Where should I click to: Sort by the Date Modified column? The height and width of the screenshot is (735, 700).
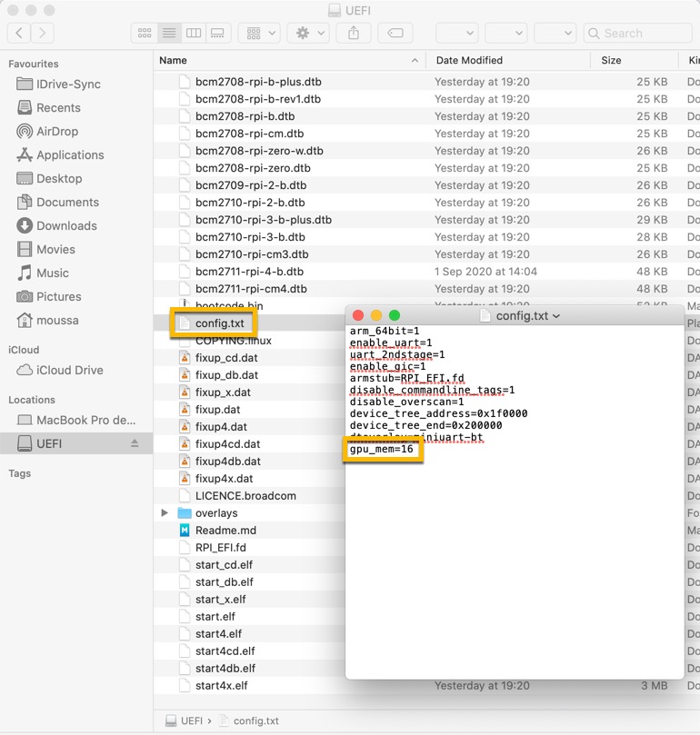[507, 60]
